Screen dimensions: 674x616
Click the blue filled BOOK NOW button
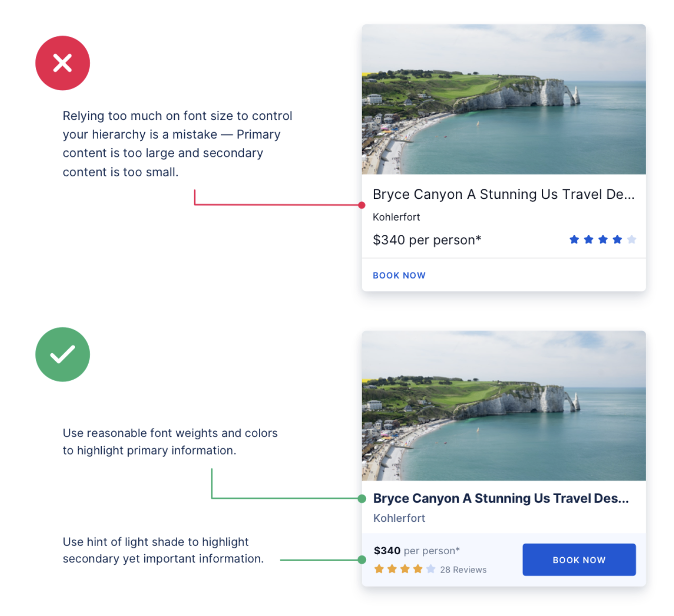[x=579, y=560]
